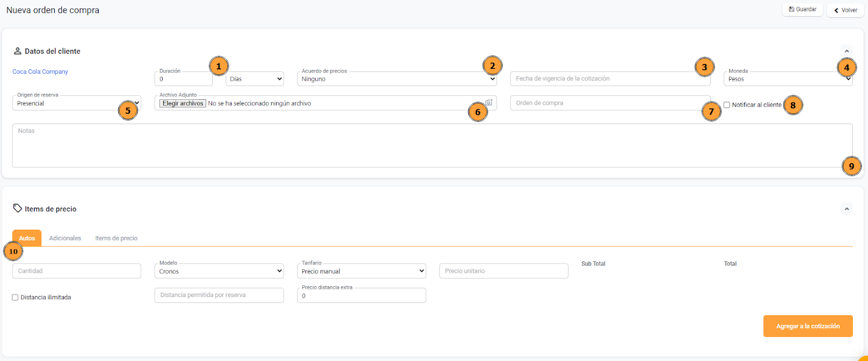Collapse the Datos del cliente section
Screen dimensions: 868x361
tap(846, 51)
